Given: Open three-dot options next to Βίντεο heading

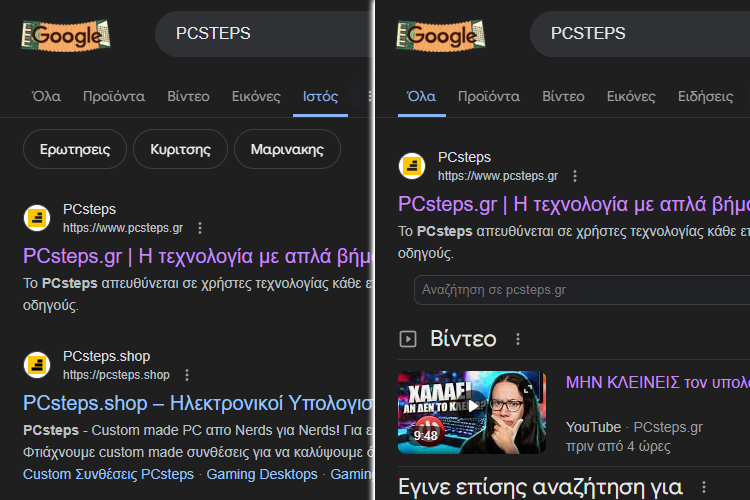Looking at the screenshot, I should tap(518, 339).
